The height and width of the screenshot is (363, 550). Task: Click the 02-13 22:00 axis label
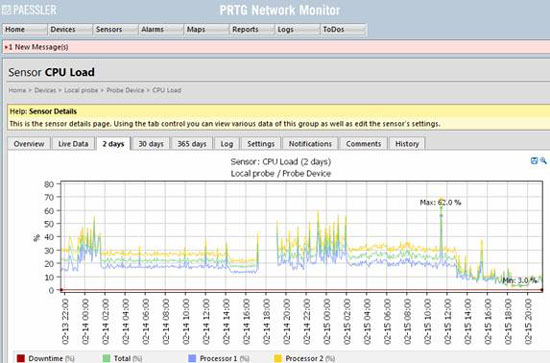point(66,322)
